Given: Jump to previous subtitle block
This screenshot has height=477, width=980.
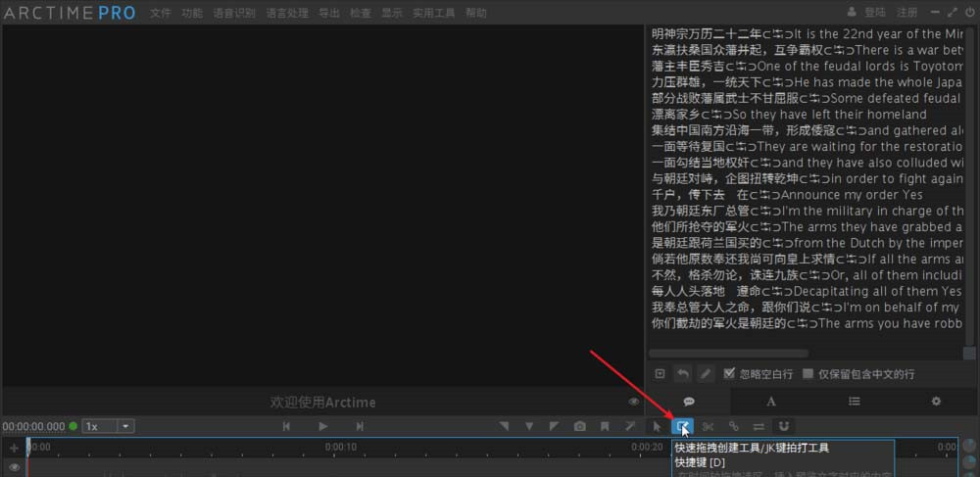Looking at the screenshot, I should [286, 426].
